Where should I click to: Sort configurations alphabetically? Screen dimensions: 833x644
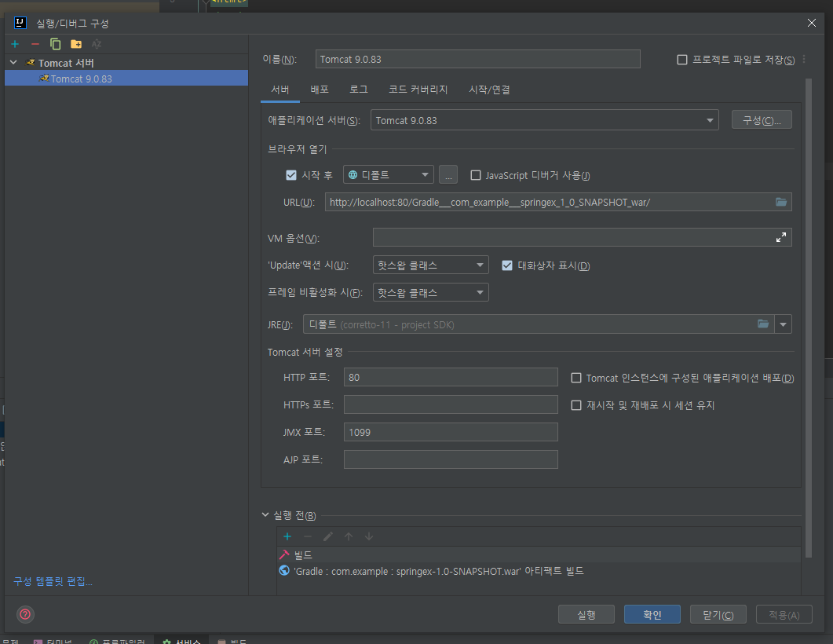coord(96,44)
